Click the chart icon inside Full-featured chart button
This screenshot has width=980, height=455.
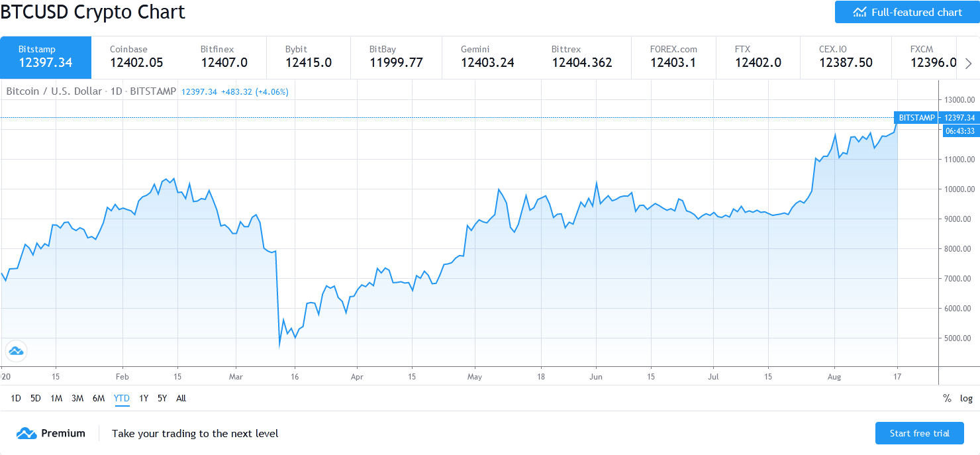[x=860, y=12]
